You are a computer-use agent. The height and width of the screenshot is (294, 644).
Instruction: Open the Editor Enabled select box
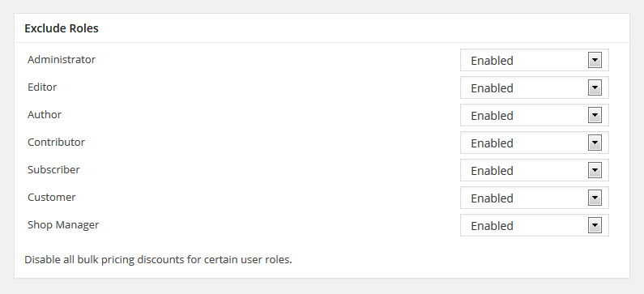(535, 87)
